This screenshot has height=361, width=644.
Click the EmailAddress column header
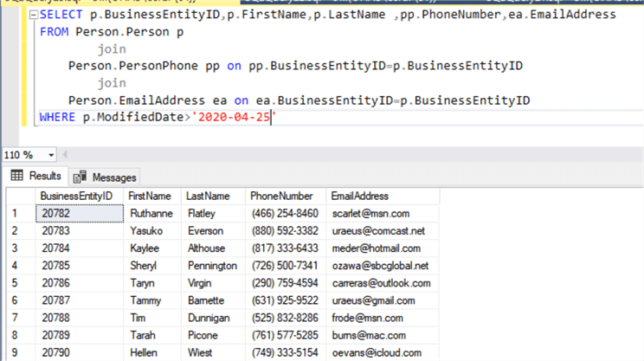tap(360, 197)
